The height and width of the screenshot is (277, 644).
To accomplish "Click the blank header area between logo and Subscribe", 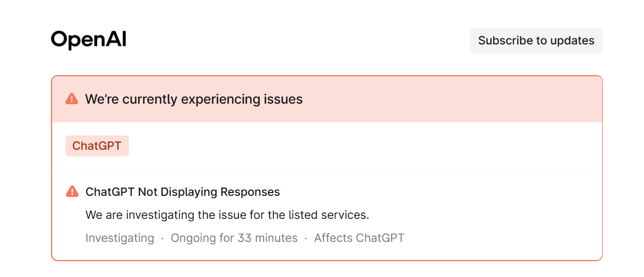I will [x=296, y=41].
